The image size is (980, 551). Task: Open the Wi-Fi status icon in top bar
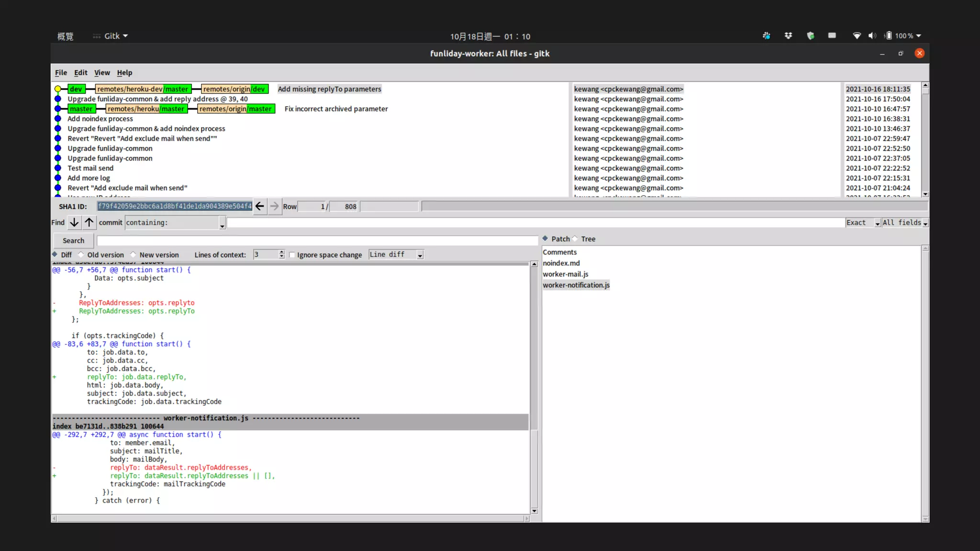coord(857,36)
